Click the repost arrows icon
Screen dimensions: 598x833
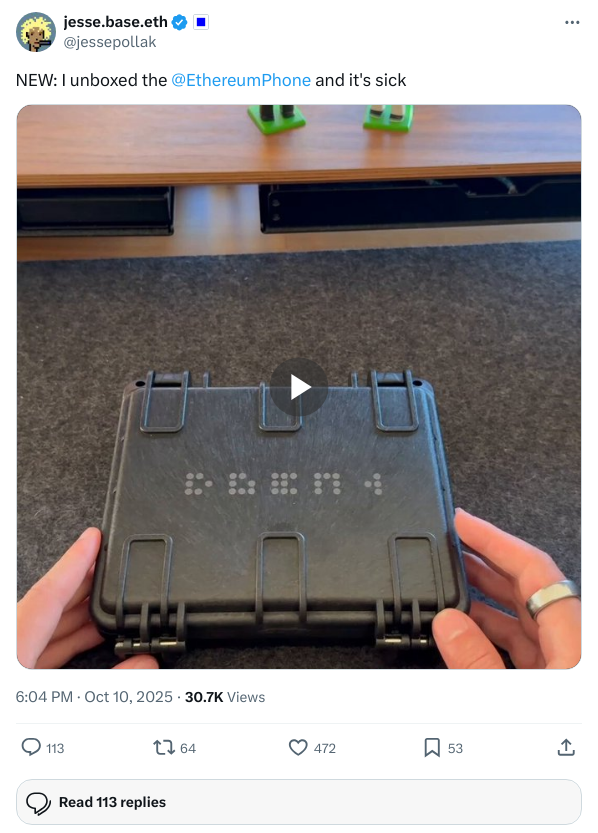tap(164, 748)
